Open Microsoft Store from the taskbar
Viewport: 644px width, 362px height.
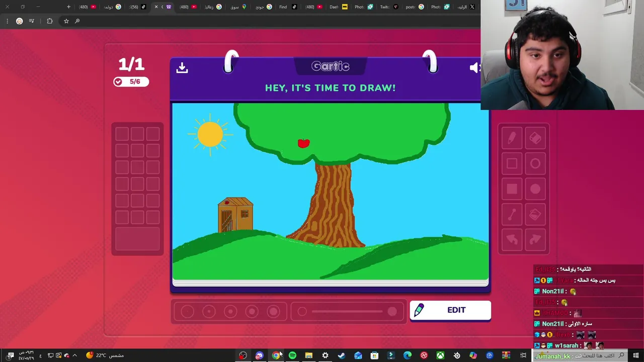374,355
